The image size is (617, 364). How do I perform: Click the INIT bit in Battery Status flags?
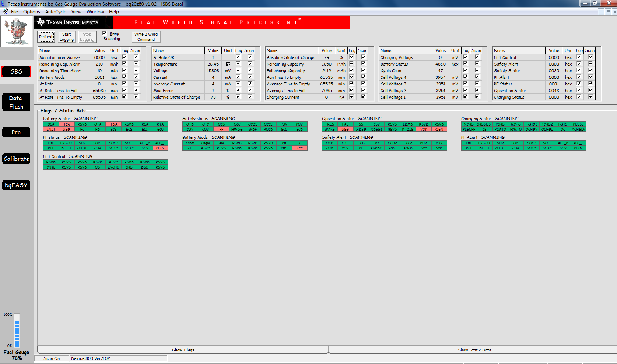tap(51, 130)
